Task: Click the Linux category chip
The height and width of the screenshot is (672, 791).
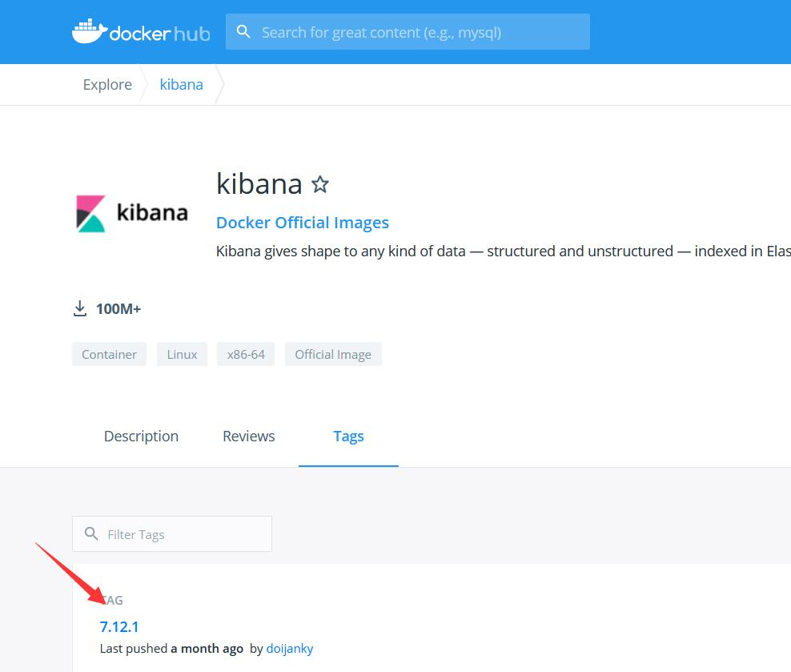Action: [182, 354]
